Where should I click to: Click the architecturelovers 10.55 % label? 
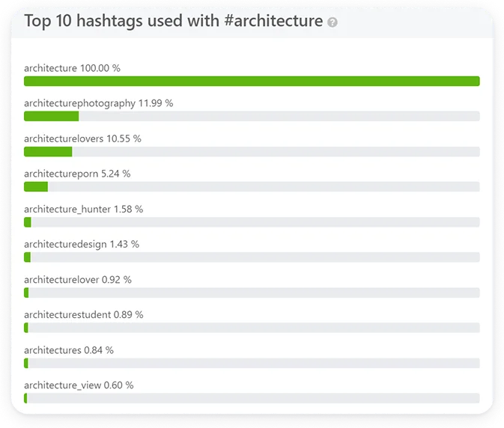click(82, 138)
